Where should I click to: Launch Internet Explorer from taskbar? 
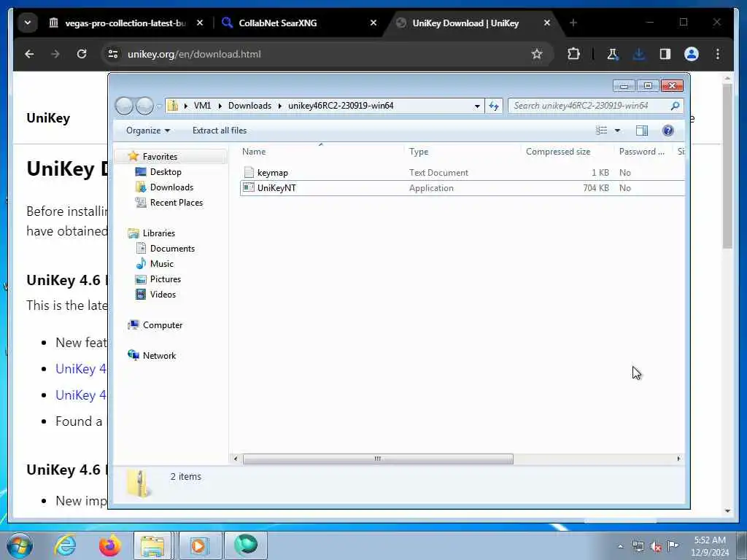65,545
